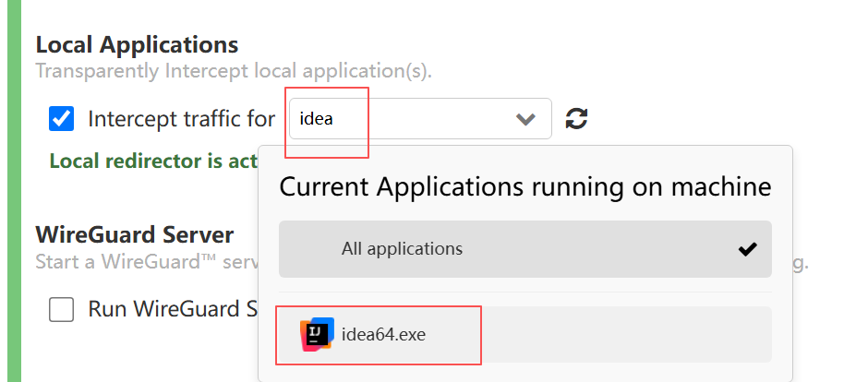Screen dimensions: 868x382
Task: Toggle interception via the Intercept traffic for label
Action: tap(182, 119)
